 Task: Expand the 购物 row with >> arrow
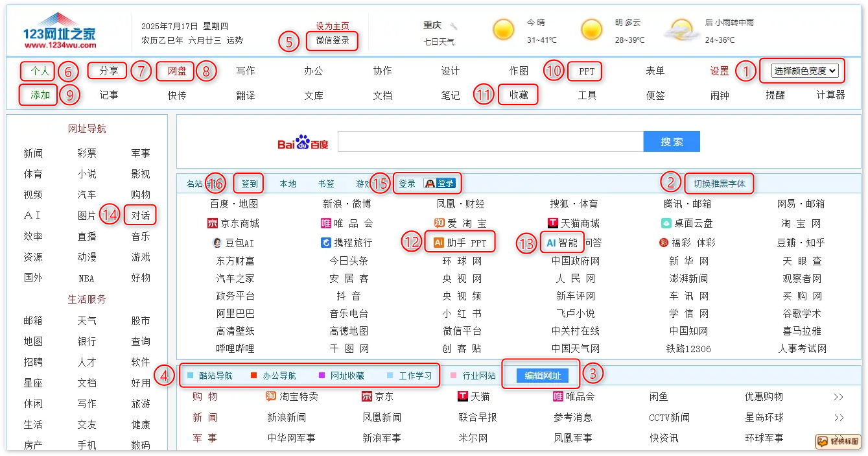839,397
